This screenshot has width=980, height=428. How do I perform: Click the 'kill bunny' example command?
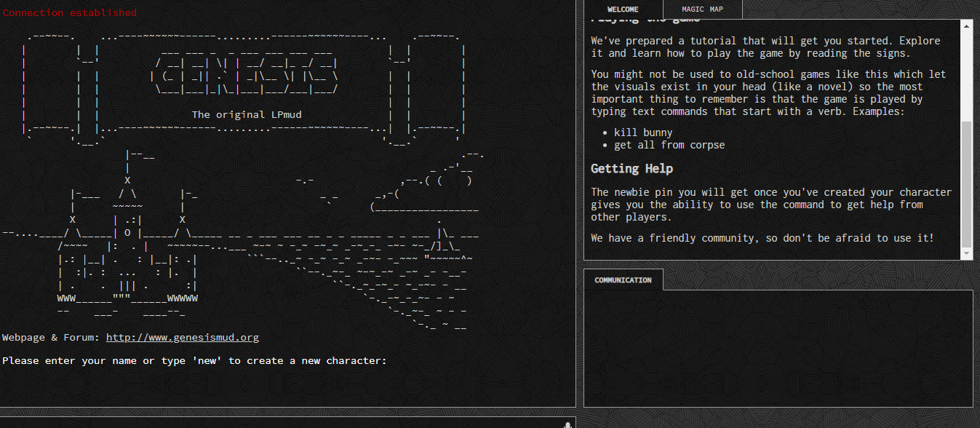click(643, 132)
